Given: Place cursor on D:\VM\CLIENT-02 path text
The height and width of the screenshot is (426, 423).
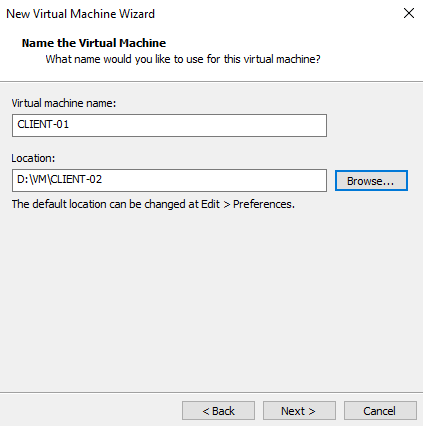Looking at the screenshot, I should 59,179.
